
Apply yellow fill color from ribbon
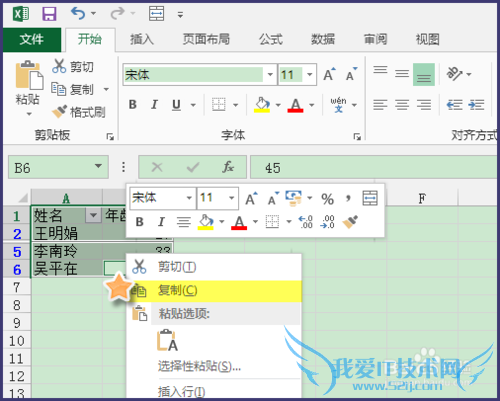[x=262, y=105]
